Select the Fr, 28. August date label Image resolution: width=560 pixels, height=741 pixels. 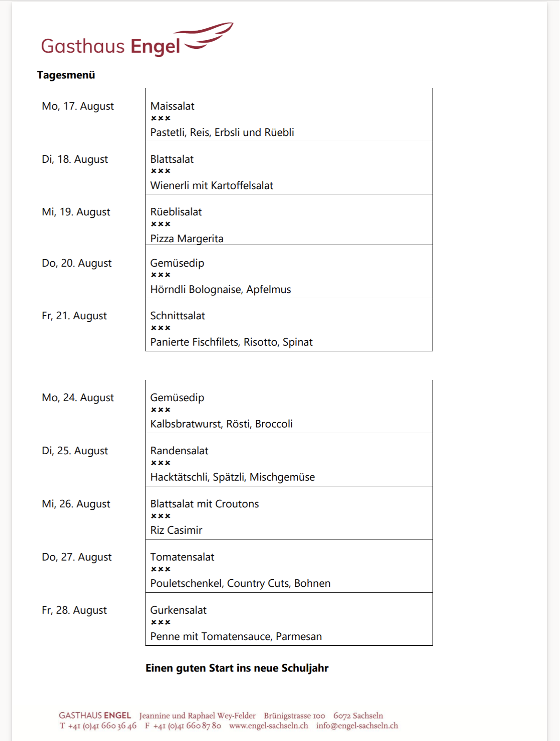coord(74,610)
